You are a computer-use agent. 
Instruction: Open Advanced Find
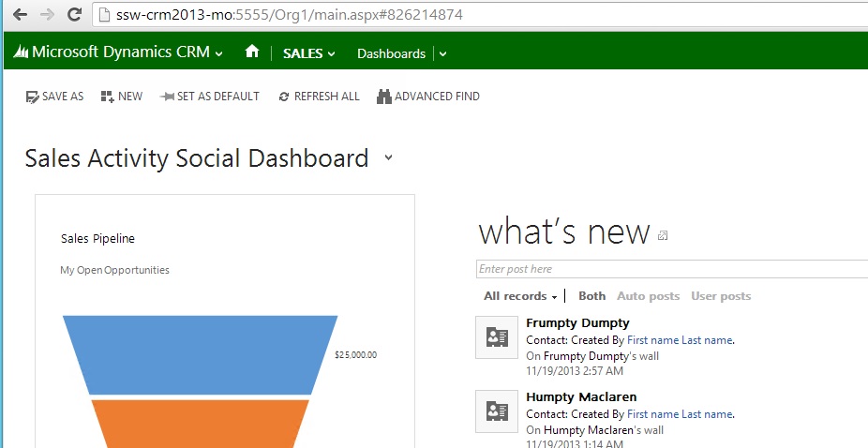(428, 97)
